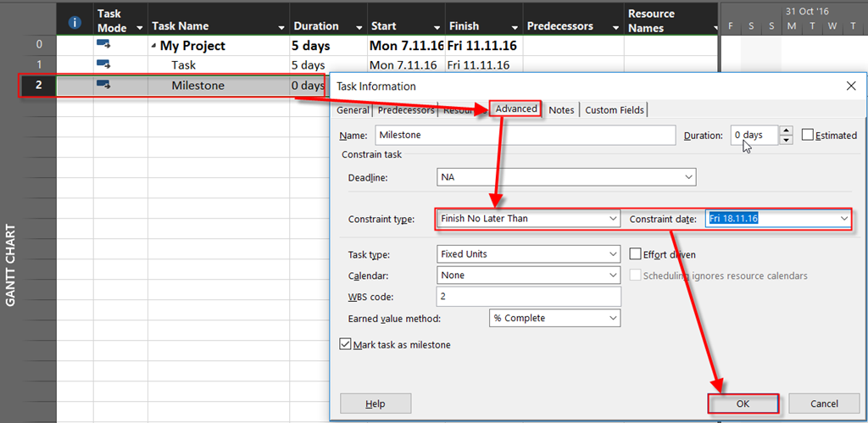Viewport: 868px width, 423px height.
Task: Enable the Effort driven checkbox
Action: click(637, 253)
